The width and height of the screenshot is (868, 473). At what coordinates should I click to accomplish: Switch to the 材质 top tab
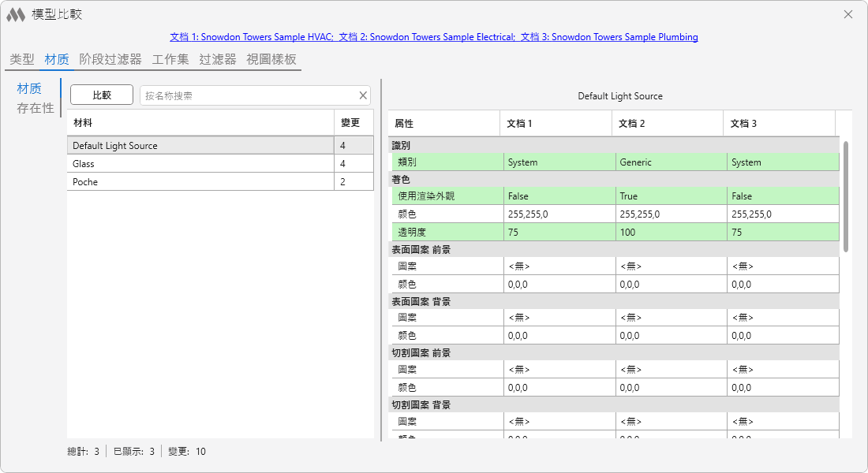coord(57,59)
